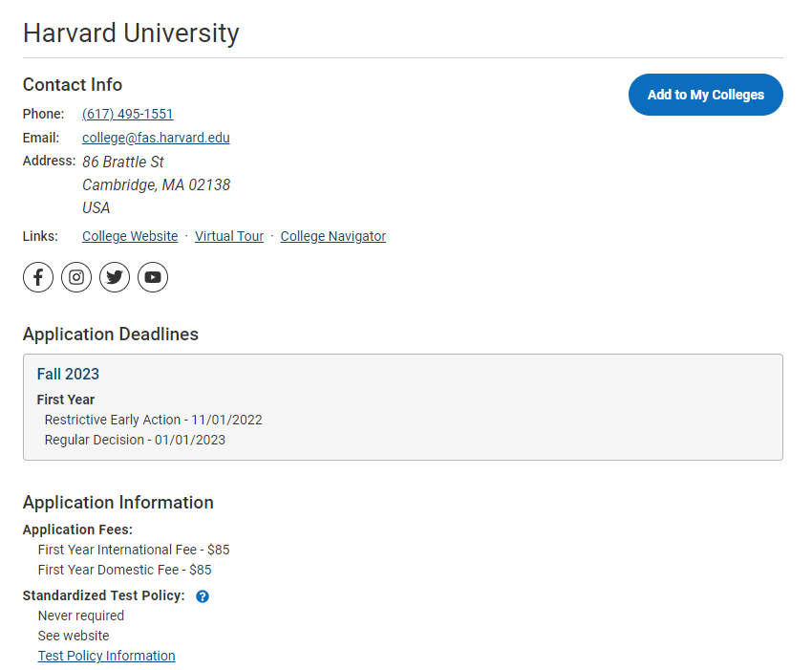Viewport: 812px width, 670px height.
Task: Click the Phone: label
Action: [44, 114]
